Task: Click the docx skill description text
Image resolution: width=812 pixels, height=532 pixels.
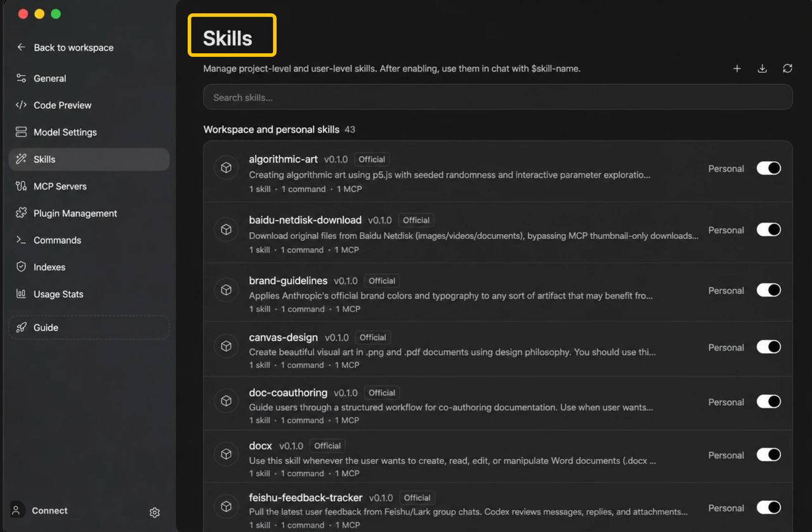Action: click(452, 460)
